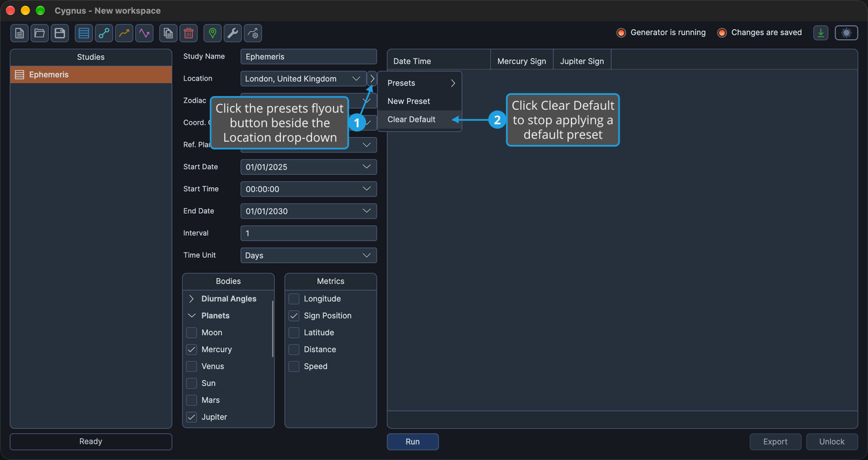The height and width of the screenshot is (460, 868).
Task: Select Ephemeris in the Studies list
Action: (x=91, y=75)
